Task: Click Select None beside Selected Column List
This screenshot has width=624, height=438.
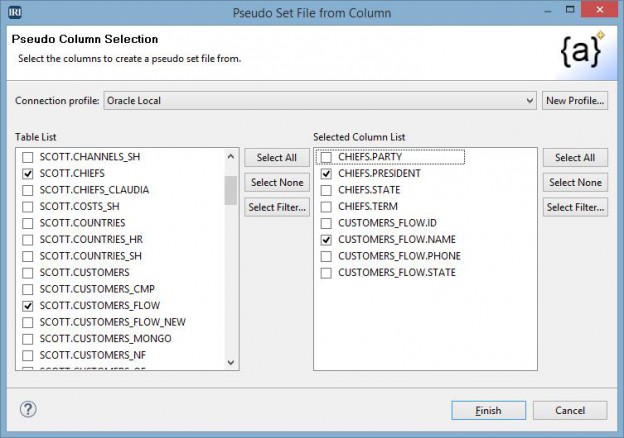Action: click(575, 182)
